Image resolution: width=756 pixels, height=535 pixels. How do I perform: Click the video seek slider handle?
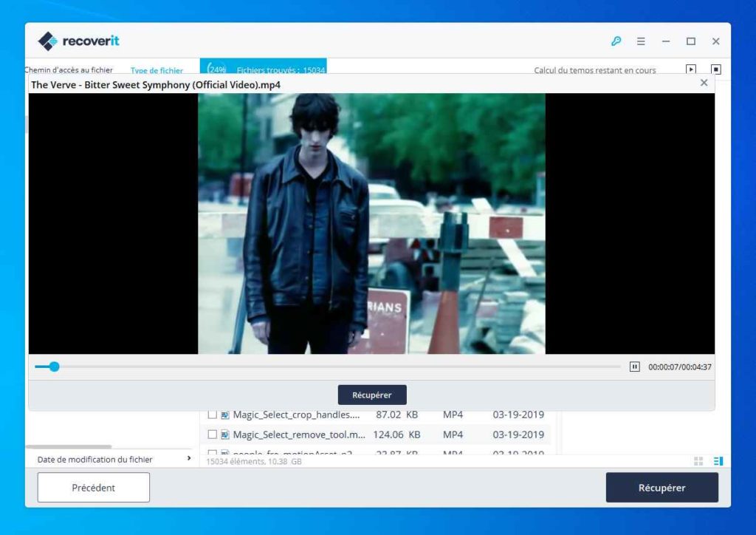54,367
